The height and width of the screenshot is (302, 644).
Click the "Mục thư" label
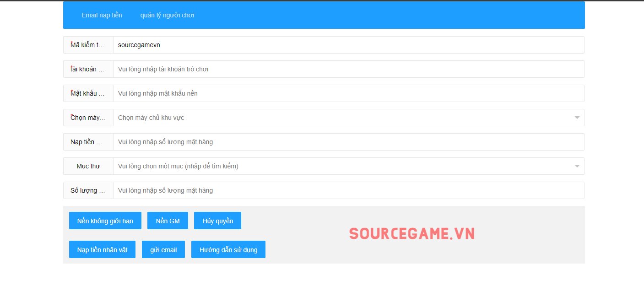pos(88,166)
